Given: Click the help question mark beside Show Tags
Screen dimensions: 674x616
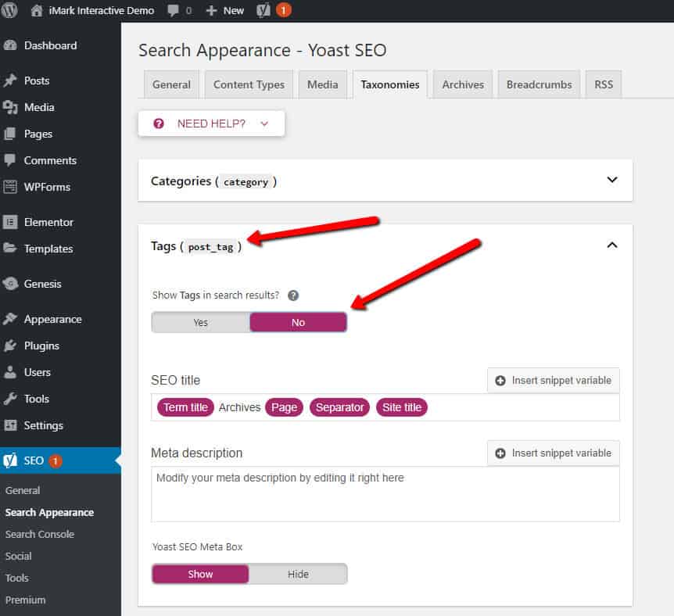Looking at the screenshot, I should point(293,295).
